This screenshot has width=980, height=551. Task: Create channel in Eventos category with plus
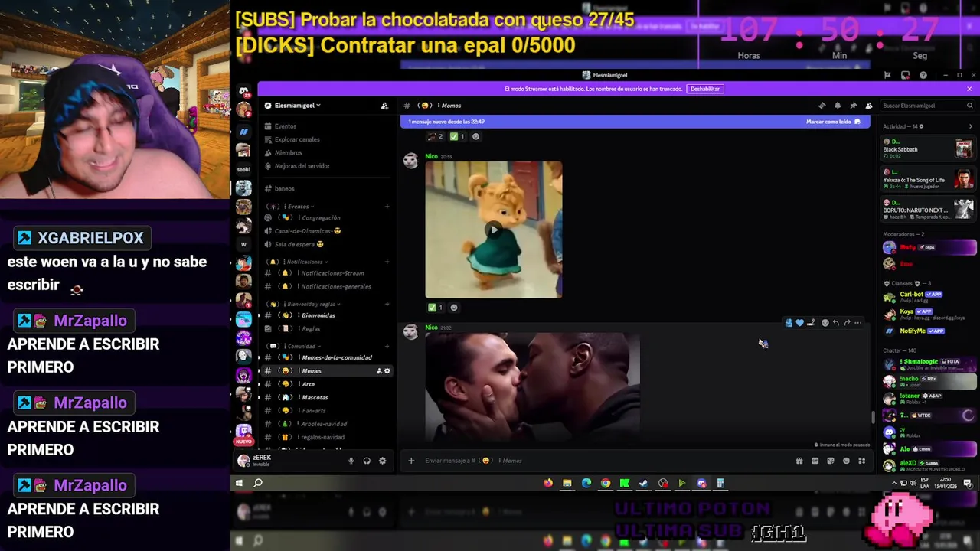point(387,207)
